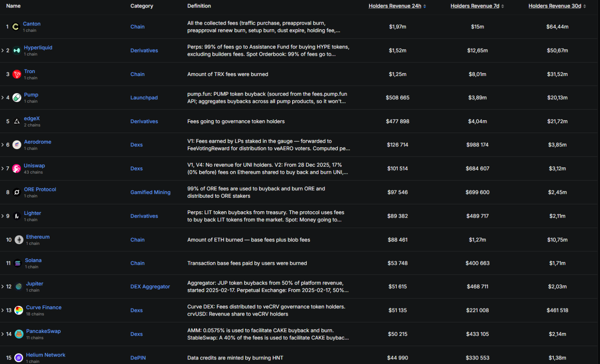
Task: Expand the Pump row chevron
Action: [x=3, y=98]
